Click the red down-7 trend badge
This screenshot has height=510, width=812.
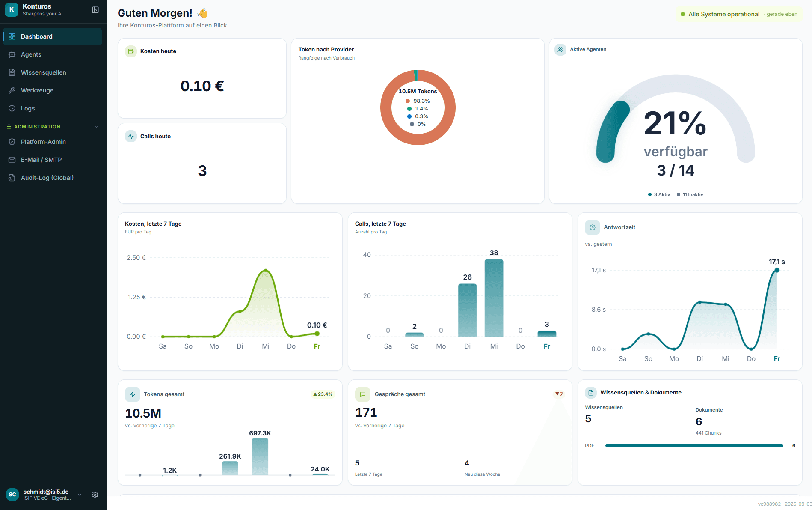pyautogui.click(x=559, y=394)
